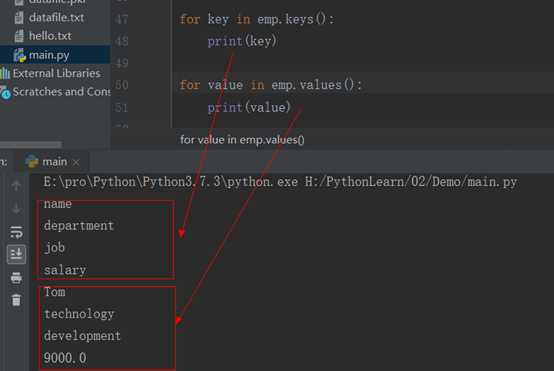
Task: Click 'Tom' output line in console
Action: click(x=54, y=292)
